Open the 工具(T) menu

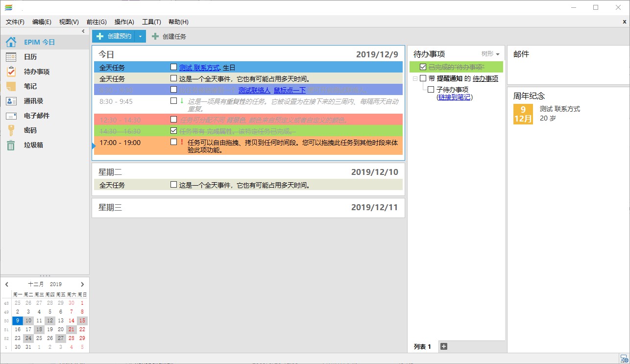[151, 22]
